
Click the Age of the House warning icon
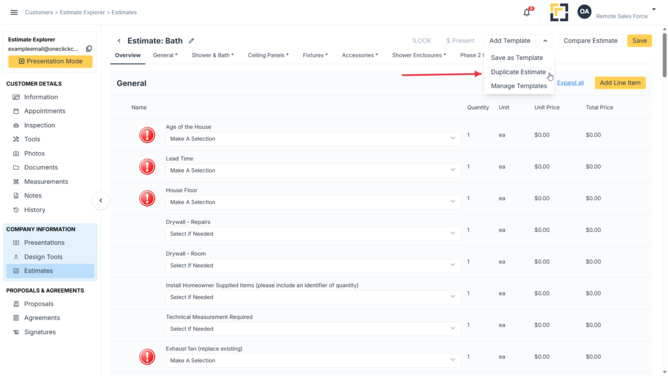(147, 135)
